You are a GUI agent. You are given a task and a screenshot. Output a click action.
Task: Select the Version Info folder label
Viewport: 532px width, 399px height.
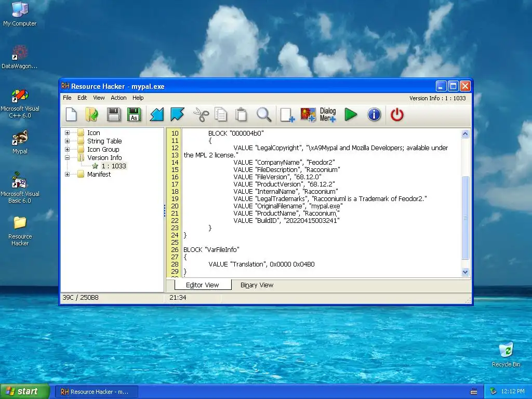coord(104,158)
